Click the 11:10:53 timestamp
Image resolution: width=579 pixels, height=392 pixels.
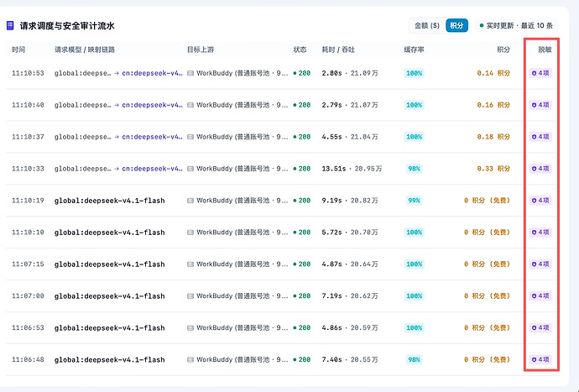(x=28, y=73)
